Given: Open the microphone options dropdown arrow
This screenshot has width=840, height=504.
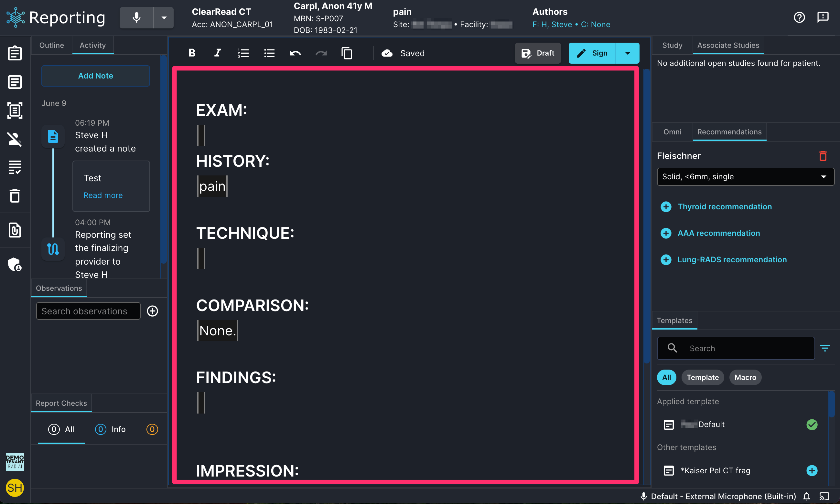Looking at the screenshot, I should pyautogui.click(x=164, y=18).
